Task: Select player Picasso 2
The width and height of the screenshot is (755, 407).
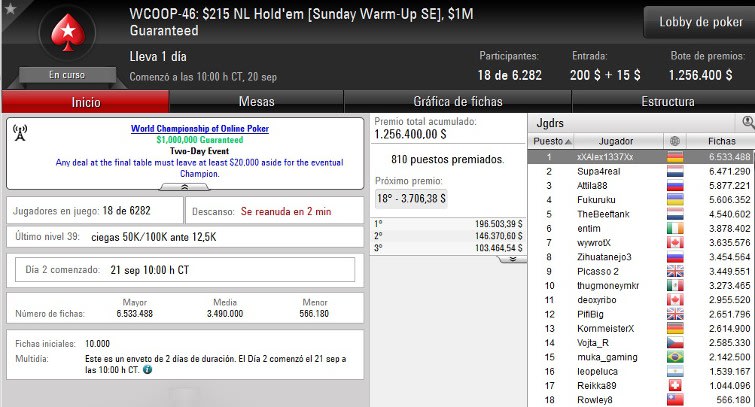Action: (x=641, y=271)
